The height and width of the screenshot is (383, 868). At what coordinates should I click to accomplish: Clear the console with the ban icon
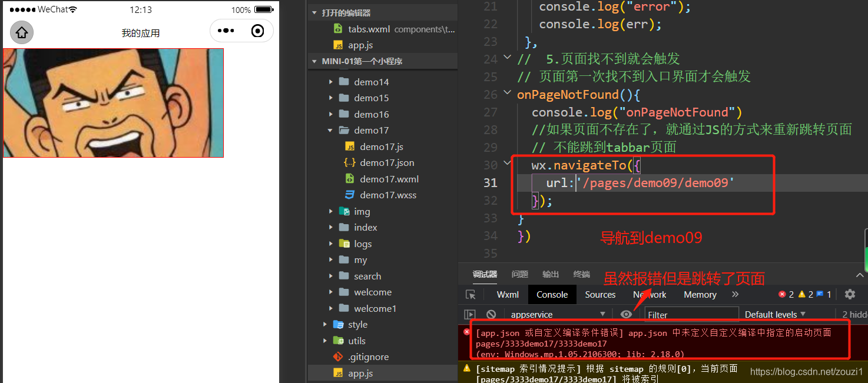[491, 315]
